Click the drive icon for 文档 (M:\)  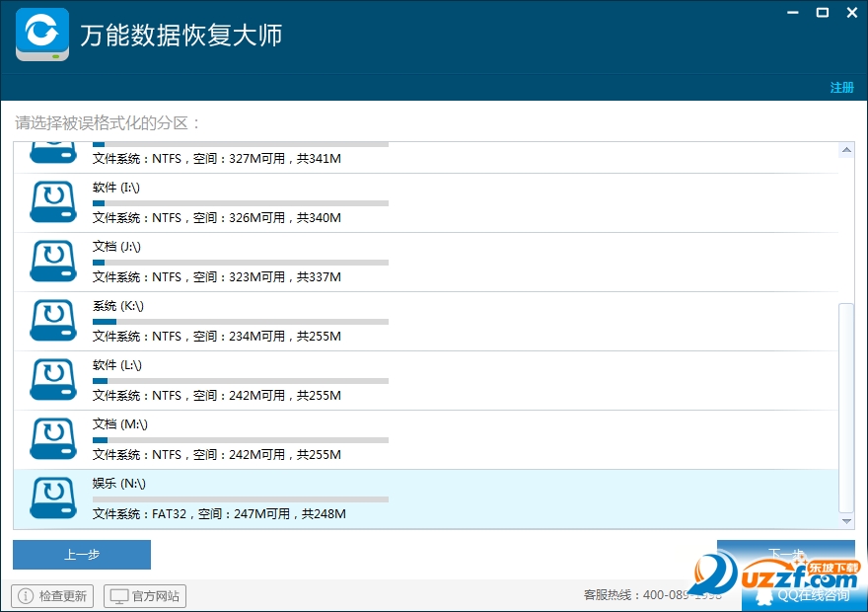[53, 439]
